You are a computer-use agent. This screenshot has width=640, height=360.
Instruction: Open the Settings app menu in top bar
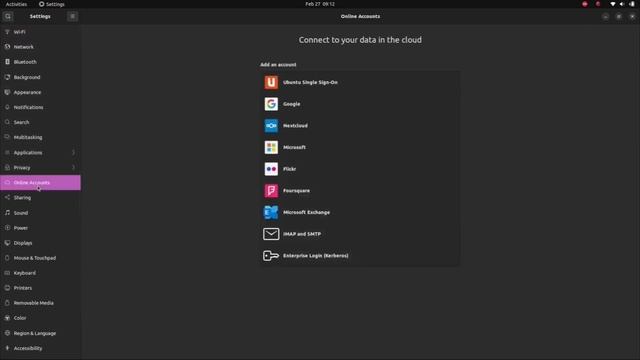click(52, 4)
